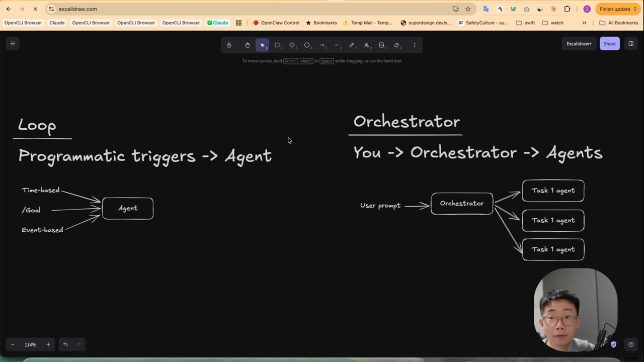Open the more tools vertical-dots menu
This screenshot has height=362, width=644.
click(415, 45)
